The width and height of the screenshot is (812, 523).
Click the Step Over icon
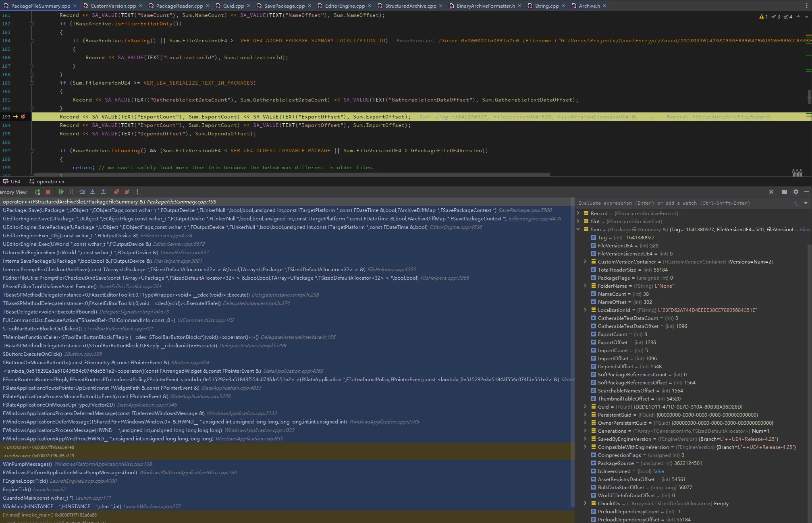pos(82,192)
